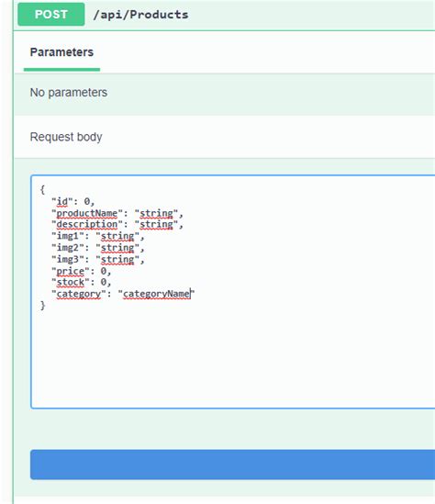Click the opening curly brace in editor
The image size is (435, 504).
[x=42, y=190]
